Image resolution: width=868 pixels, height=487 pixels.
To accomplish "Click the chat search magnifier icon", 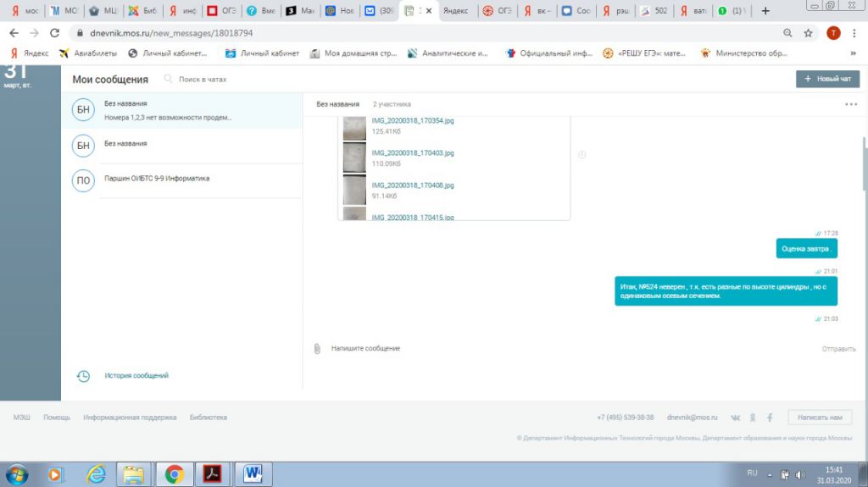I will coord(169,79).
